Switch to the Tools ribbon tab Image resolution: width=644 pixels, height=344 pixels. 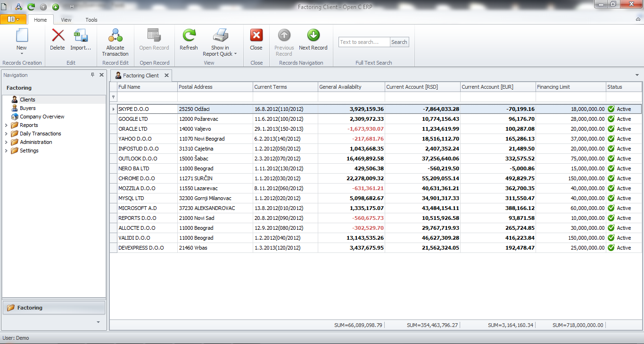click(91, 20)
